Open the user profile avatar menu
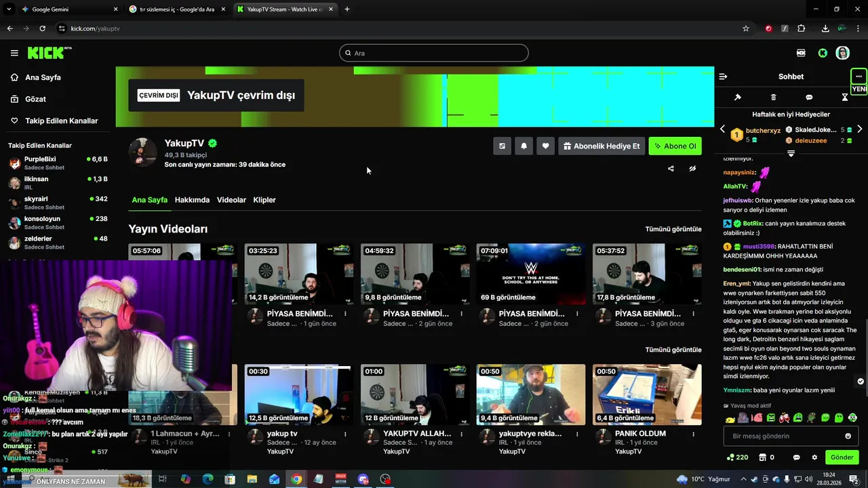Viewport: 868px width, 488px height. (842, 53)
